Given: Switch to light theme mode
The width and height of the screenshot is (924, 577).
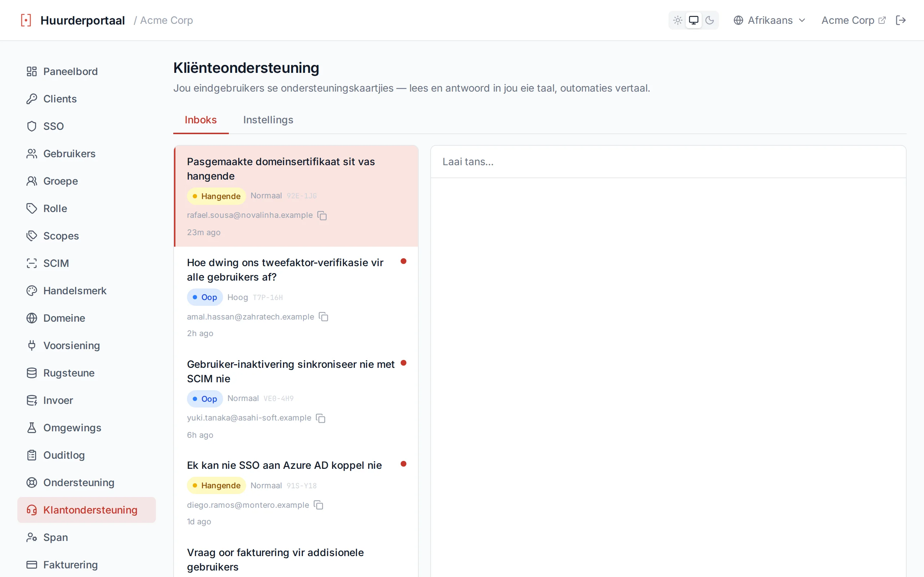Looking at the screenshot, I should pos(678,20).
